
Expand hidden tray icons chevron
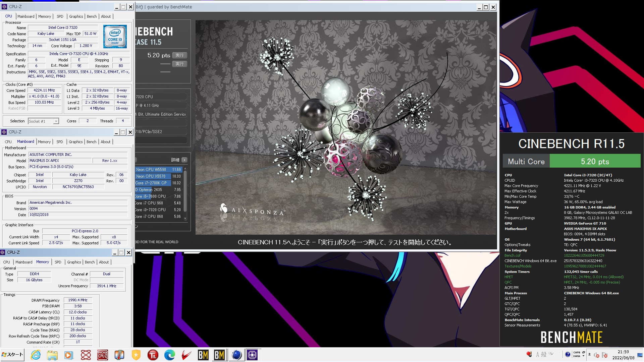coord(589,355)
